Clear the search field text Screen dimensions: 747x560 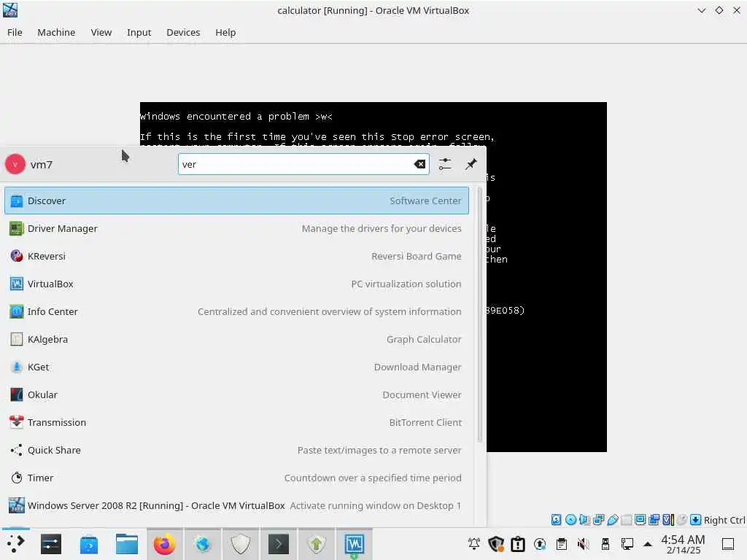pyautogui.click(x=419, y=164)
